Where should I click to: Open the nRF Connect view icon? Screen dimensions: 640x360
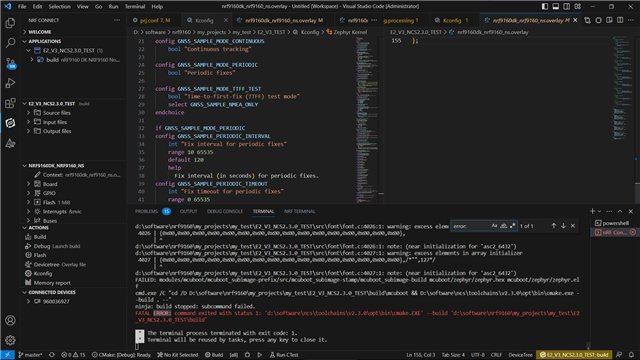pyautogui.click(x=10, y=123)
